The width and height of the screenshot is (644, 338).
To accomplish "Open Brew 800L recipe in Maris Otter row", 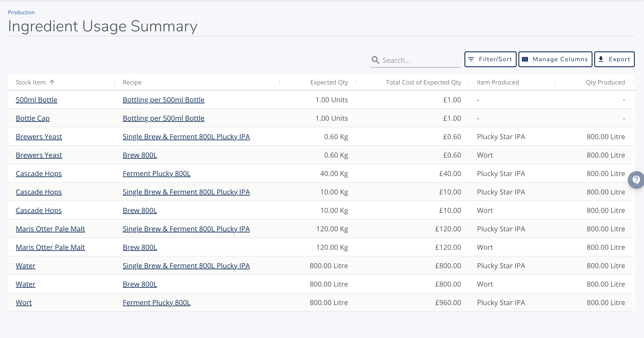I will (140, 247).
